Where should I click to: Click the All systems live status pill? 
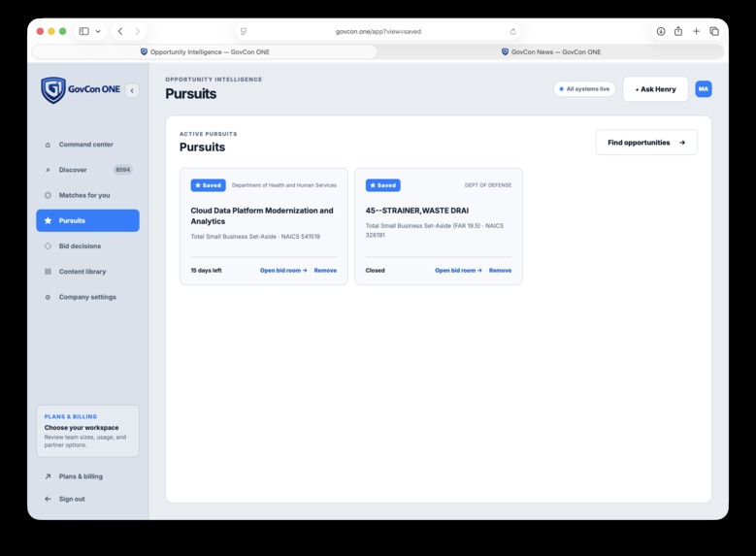(x=584, y=89)
